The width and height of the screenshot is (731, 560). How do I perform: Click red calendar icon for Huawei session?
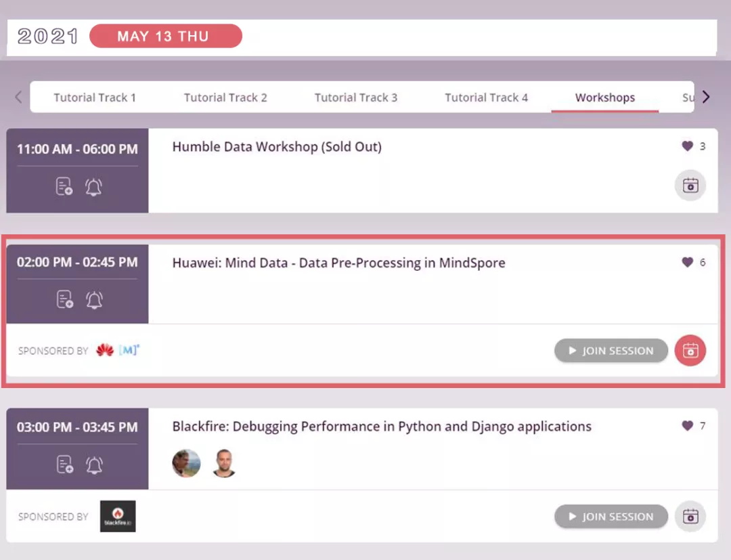click(690, 351)
